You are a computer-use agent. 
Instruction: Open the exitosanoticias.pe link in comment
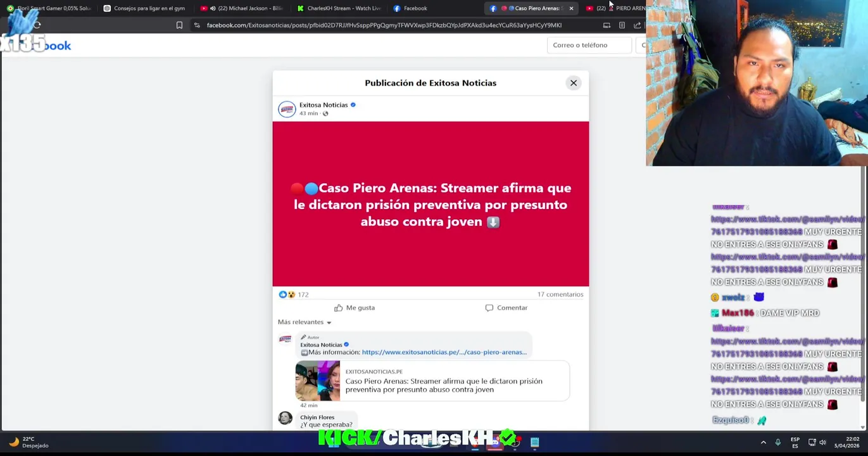[x=444, y=352]
